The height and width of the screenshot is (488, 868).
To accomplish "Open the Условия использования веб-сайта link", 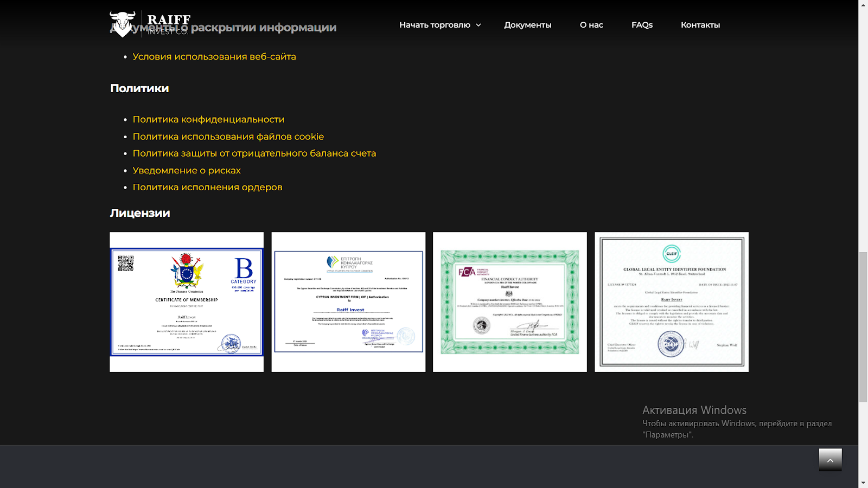I will click(x=214, y=56).
